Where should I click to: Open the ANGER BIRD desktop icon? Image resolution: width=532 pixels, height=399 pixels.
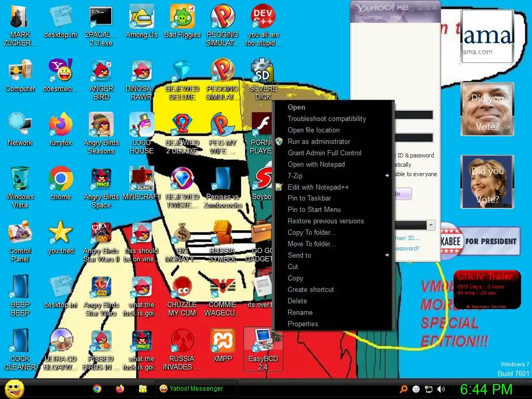(x=101, y=79)
